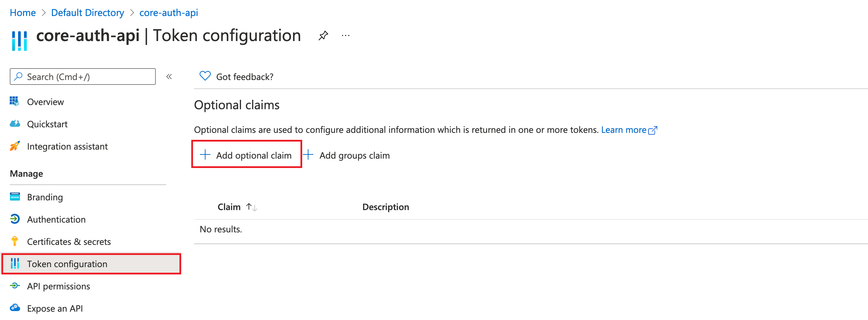Go to Authentication settings
This screenshot has height=320, width=868.
56,219
